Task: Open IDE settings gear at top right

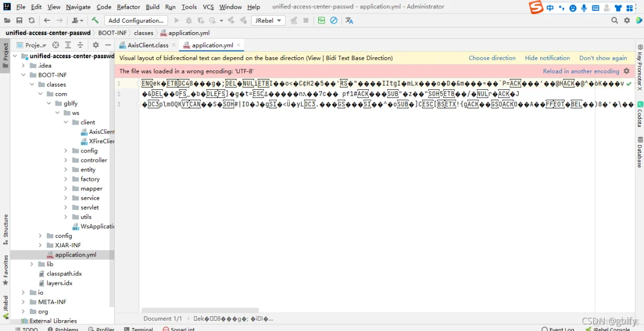Action: point(627,20)
